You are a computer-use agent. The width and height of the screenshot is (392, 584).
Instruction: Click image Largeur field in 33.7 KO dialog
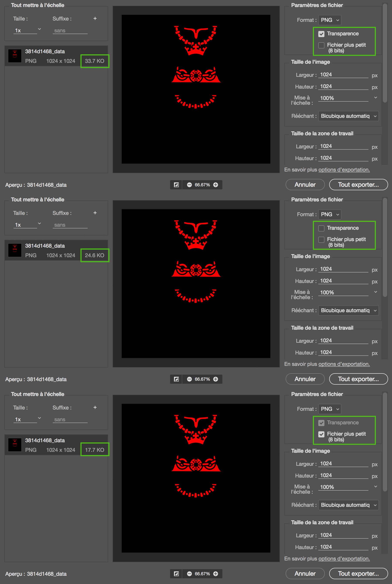[343, 75]
